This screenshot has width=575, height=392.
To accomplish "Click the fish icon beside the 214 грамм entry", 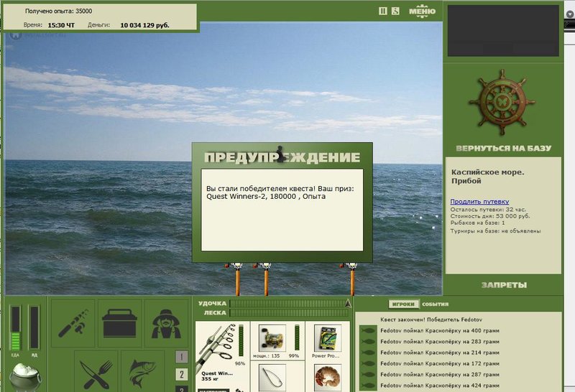I will (x=368, y=353).
